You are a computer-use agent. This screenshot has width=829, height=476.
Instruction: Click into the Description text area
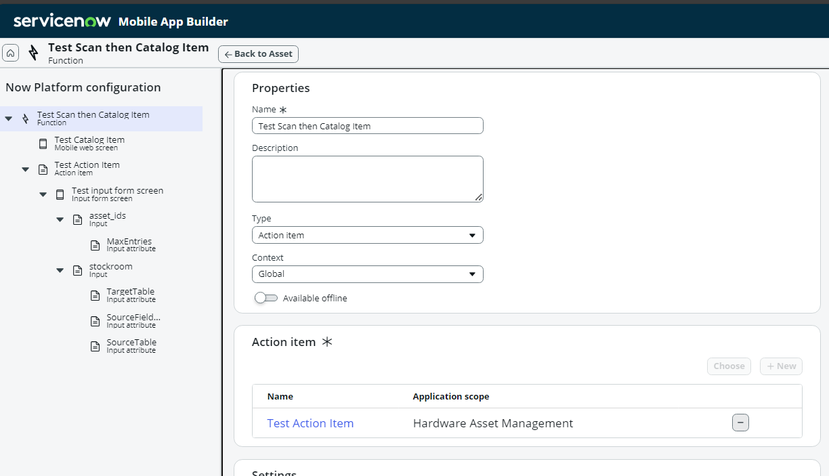(367, 179)
